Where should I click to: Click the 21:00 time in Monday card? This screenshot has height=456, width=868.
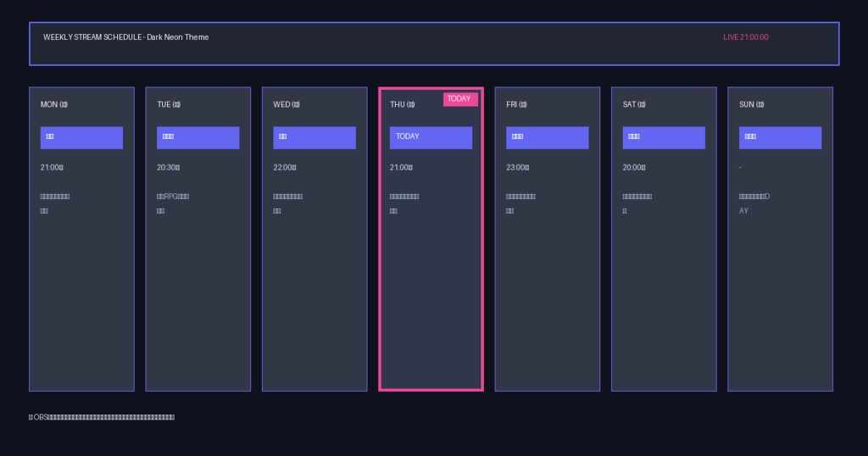click(52, 168)
